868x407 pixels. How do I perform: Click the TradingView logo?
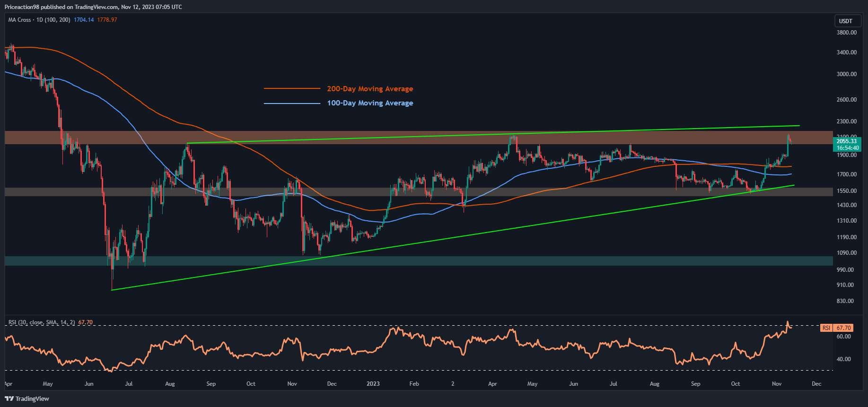tap(26, 398)
